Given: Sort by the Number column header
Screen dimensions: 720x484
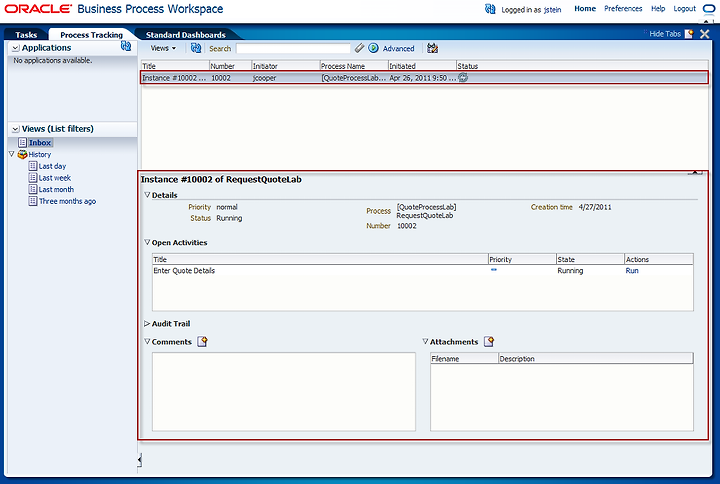Looking at the screenshot, I should click(x=230, y=66).
